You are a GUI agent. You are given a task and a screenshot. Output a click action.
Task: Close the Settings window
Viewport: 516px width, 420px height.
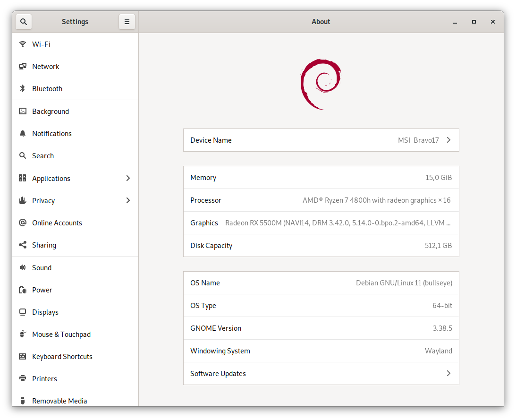point(493,22)
